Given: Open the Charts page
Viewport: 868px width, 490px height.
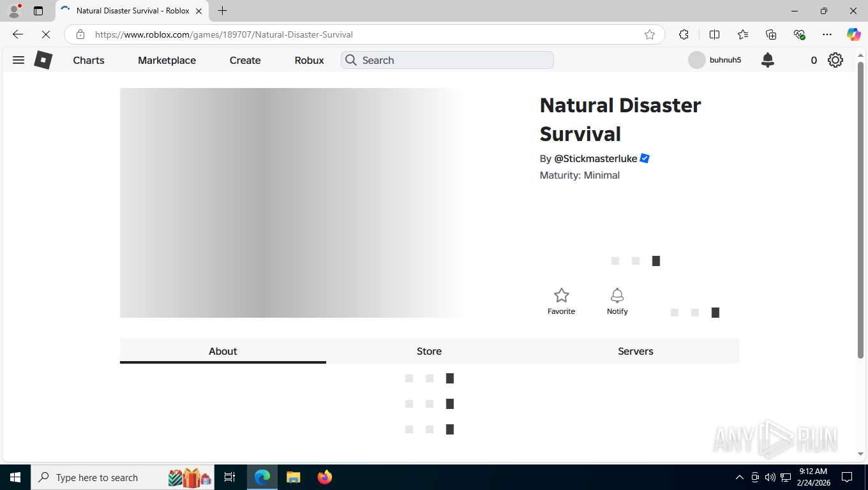Looking at the screenshot, I should (89, 60).
